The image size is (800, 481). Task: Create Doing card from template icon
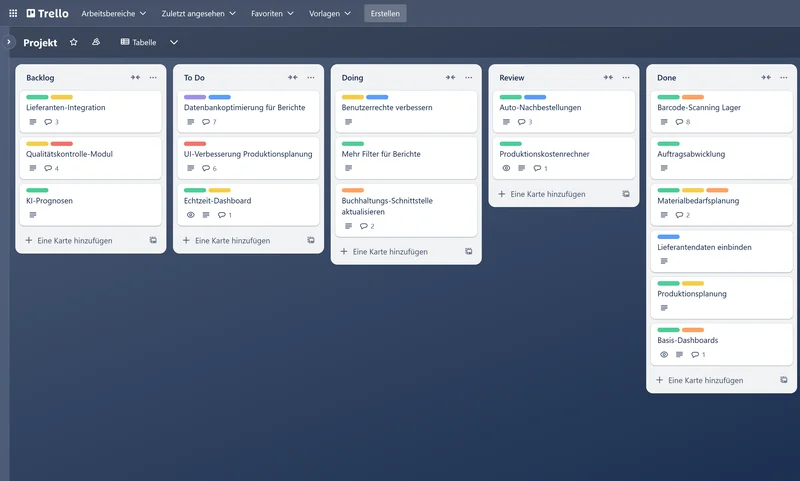(468, 251)
